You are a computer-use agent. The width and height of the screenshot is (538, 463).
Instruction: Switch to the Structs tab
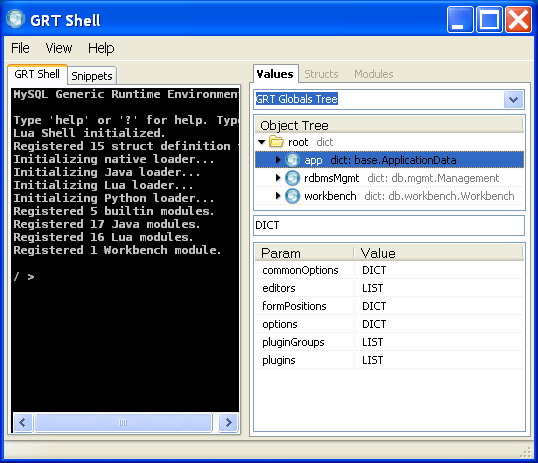[x=321, y=74]
